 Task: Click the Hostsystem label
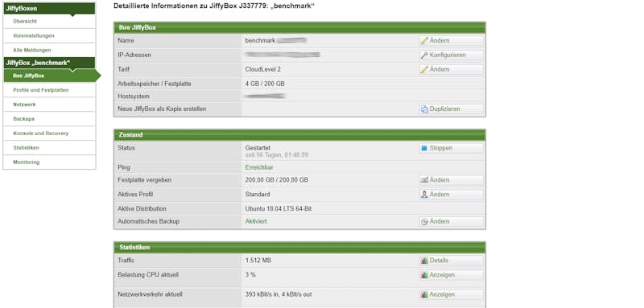[x=134, y=97]
